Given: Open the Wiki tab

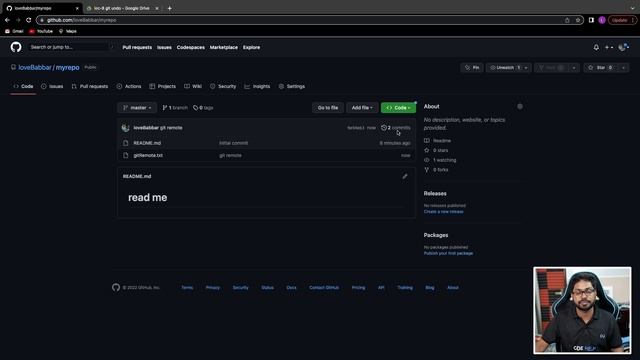Looking at the screenshot, I should coord(193,87).
